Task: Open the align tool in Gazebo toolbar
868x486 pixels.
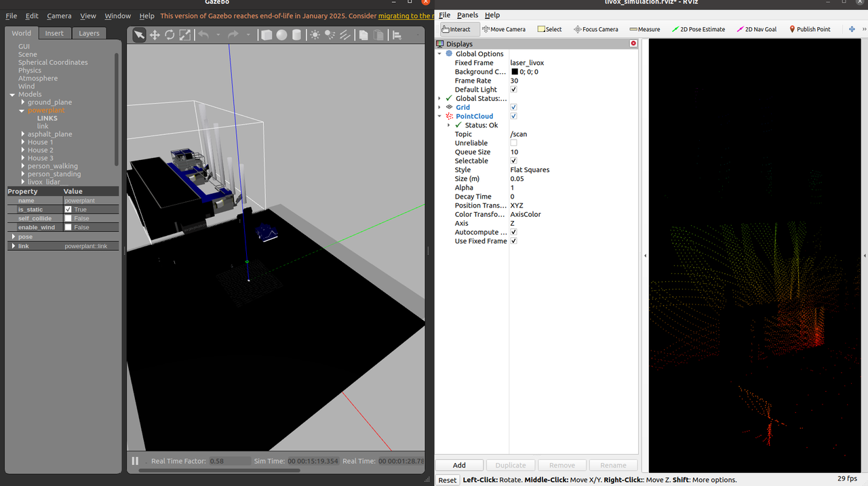Action: tap(398, 35)
